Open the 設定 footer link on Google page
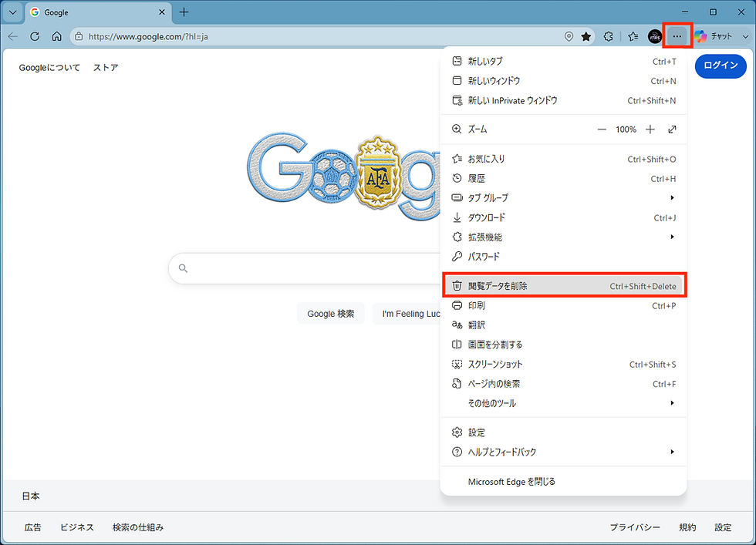 click(x=724, y=527)
